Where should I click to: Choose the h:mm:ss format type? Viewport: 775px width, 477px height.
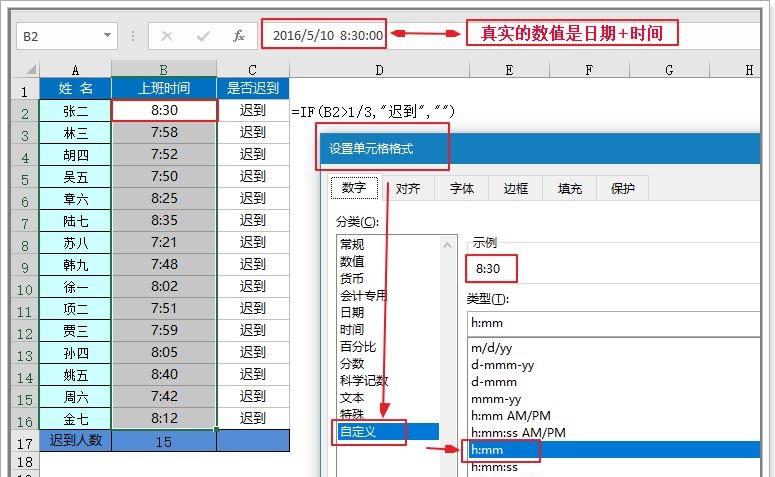coord(494,467)
